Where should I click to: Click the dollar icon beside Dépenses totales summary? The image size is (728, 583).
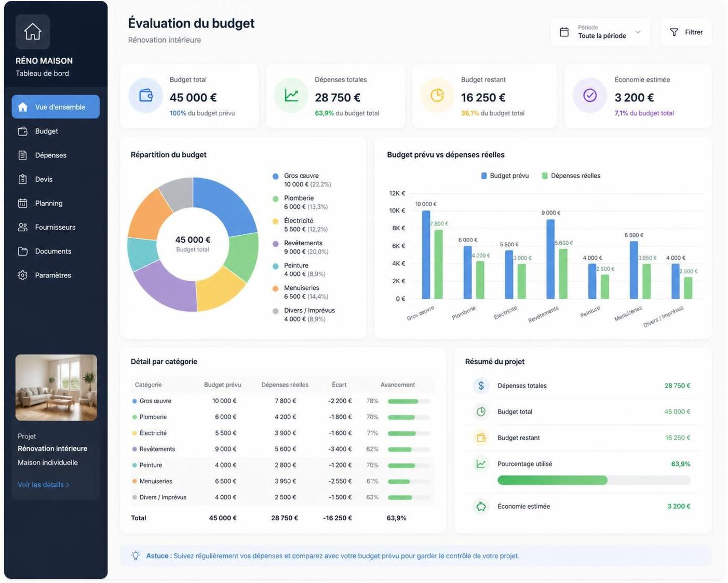[x=481, y=386]
